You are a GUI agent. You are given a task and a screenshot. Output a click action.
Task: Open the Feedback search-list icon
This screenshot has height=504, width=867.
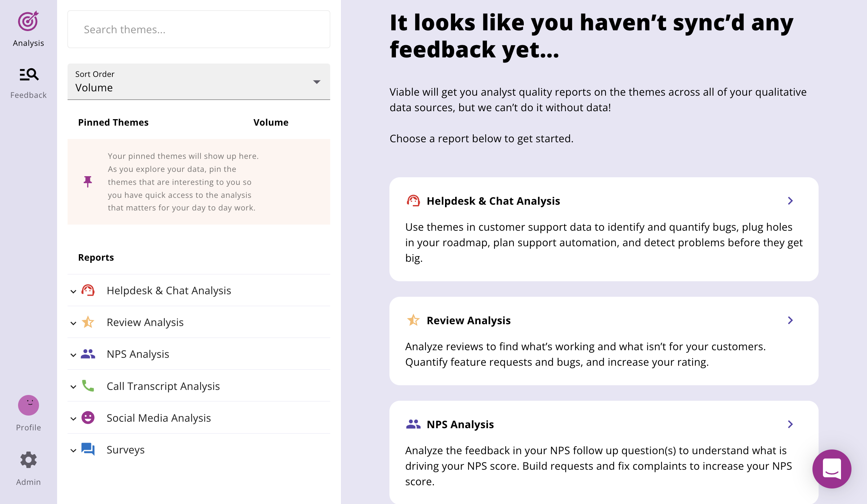pyautogui.click(x=29, y=74)
